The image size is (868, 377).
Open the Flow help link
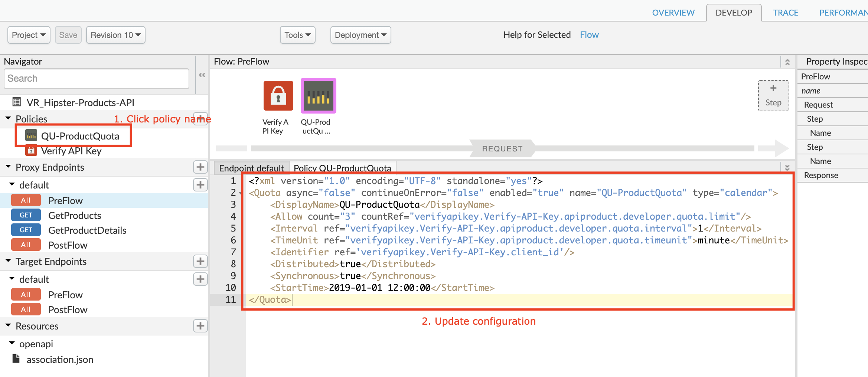[589, 35]
